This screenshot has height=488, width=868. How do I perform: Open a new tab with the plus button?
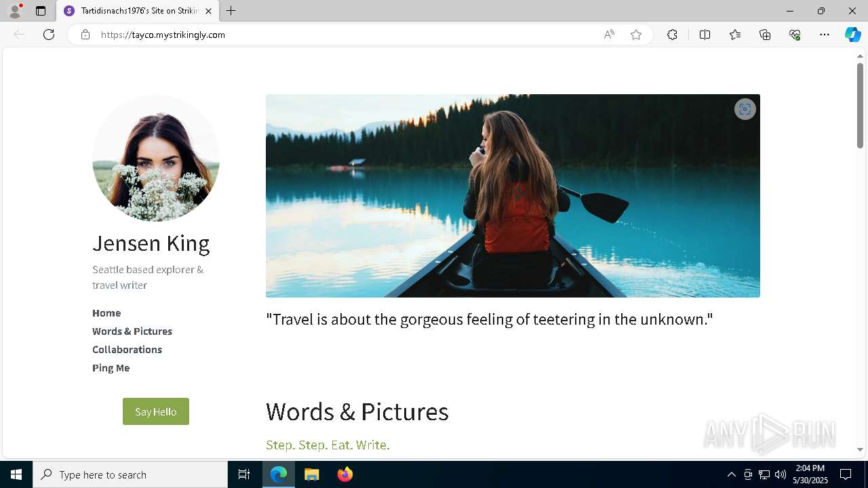pyautogui.click(x=231, y=11)
